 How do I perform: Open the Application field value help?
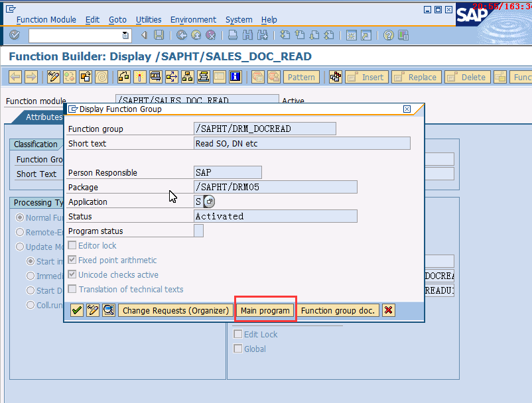pyautogui.click(x=208, y=201)
